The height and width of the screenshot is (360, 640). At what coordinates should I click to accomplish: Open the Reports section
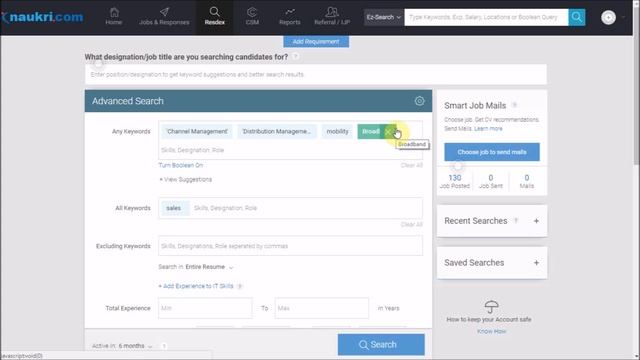tap(290, 17)
